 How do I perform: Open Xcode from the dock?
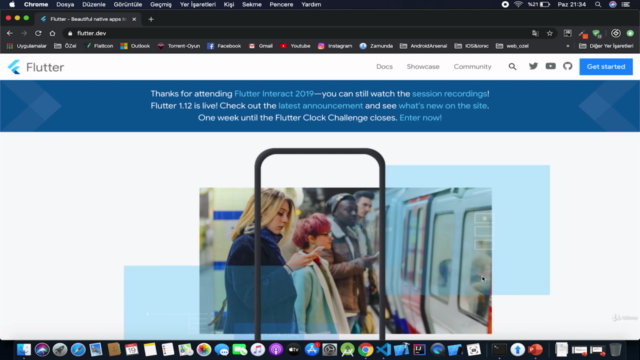401,350
